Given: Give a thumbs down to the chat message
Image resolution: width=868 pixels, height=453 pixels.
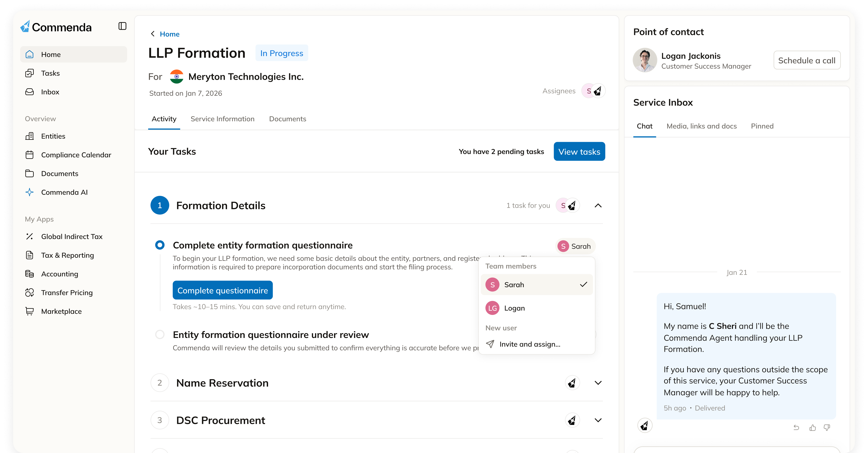Looking at the screenshot, I should [x=827, y=427].
